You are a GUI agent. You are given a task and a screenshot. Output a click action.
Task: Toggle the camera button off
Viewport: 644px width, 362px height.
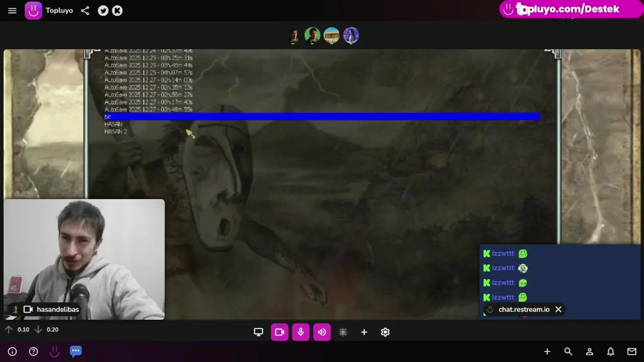pos(280,332)
